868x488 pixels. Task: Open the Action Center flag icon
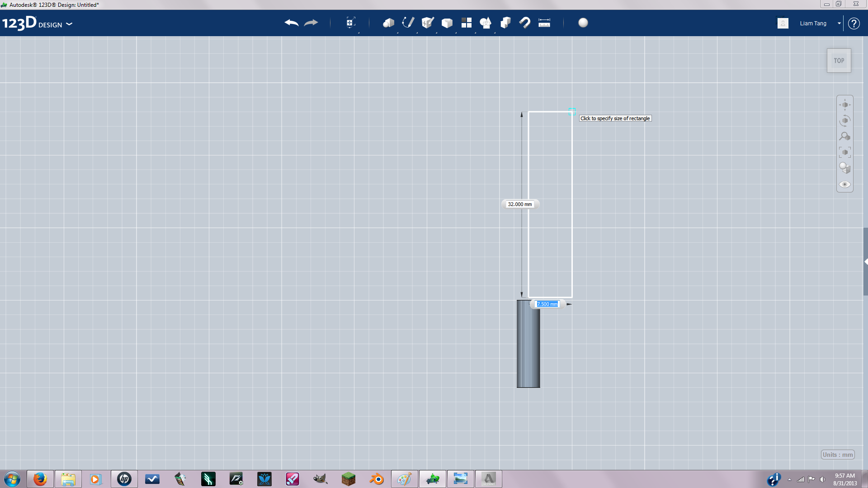pyautogui.click(x=811, y=479)
